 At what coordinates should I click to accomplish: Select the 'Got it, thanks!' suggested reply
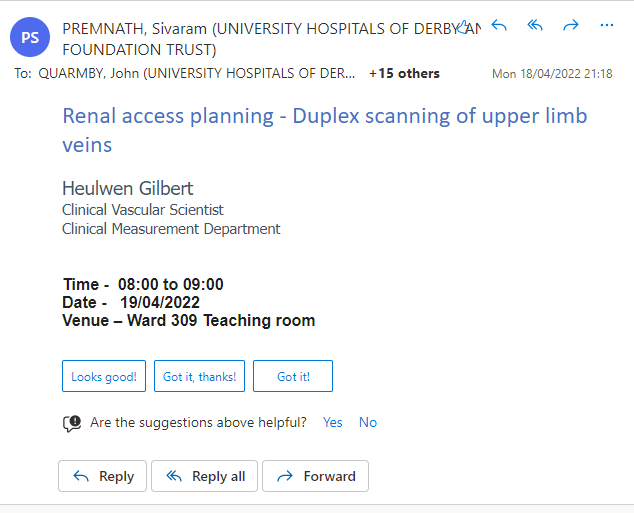[x=199, y=376]
